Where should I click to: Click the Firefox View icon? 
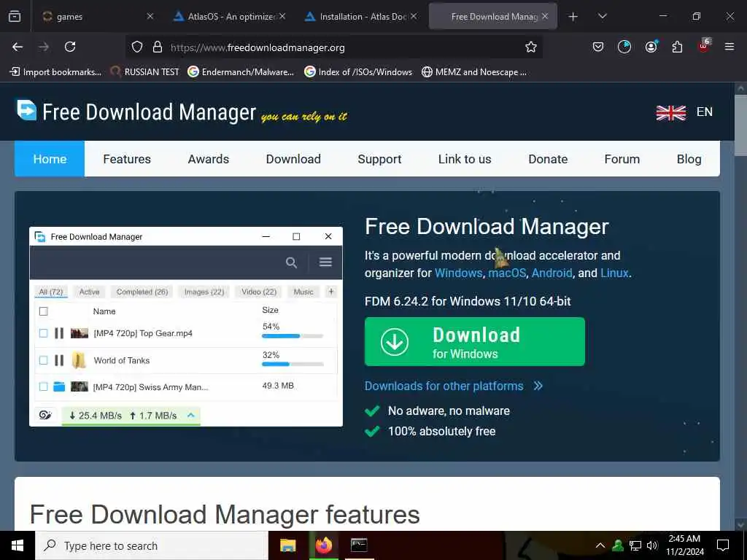(15, 16)
